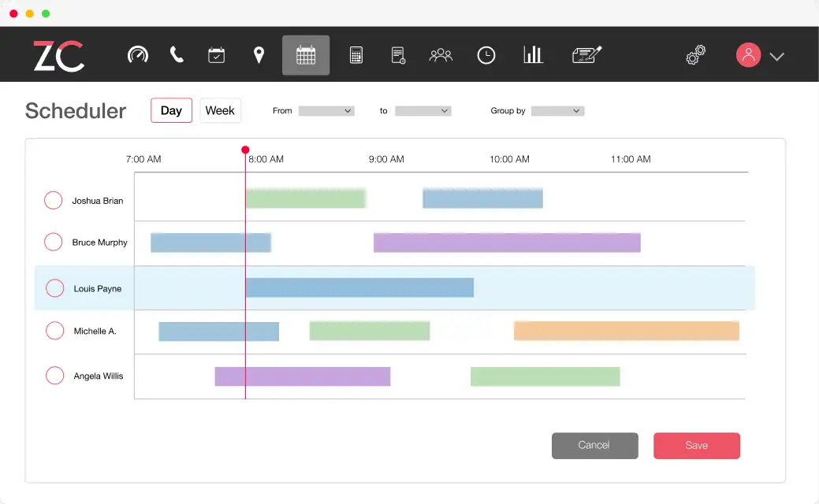Click the Save button
This screenshot has height=504, width=819.
click(696, 446)
